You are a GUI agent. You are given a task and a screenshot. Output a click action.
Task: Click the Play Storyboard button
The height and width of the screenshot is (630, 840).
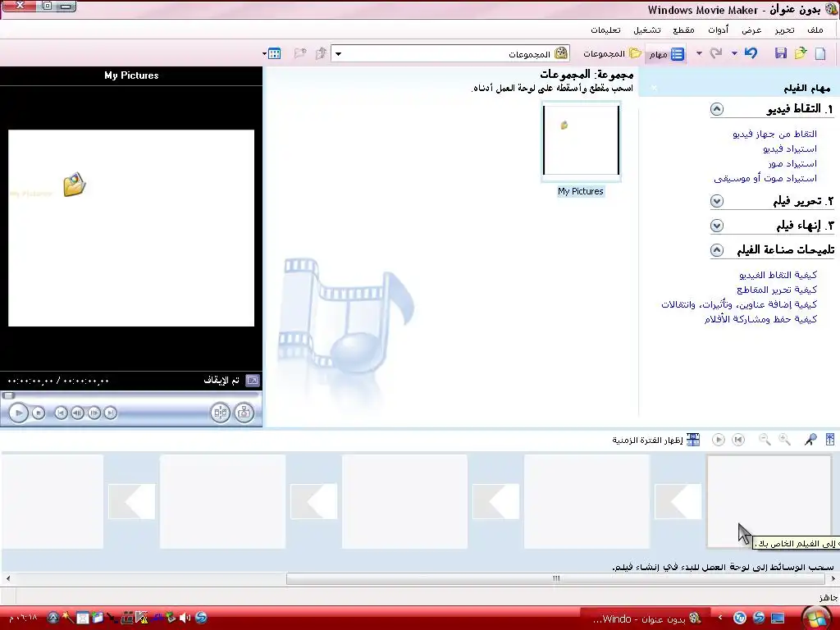pyautogui.click(x=719, y=441)
